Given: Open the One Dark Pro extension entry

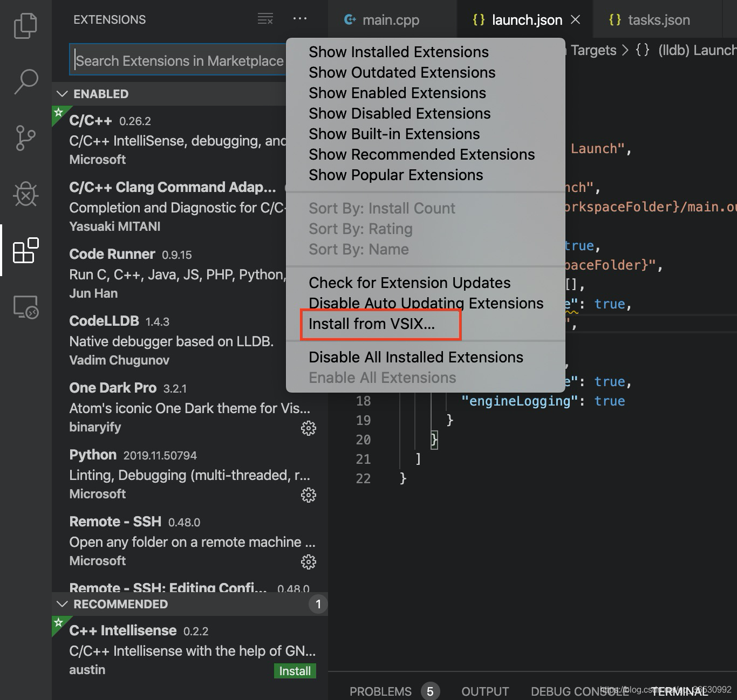Looking at the screenshot, I should coord(190,407).
